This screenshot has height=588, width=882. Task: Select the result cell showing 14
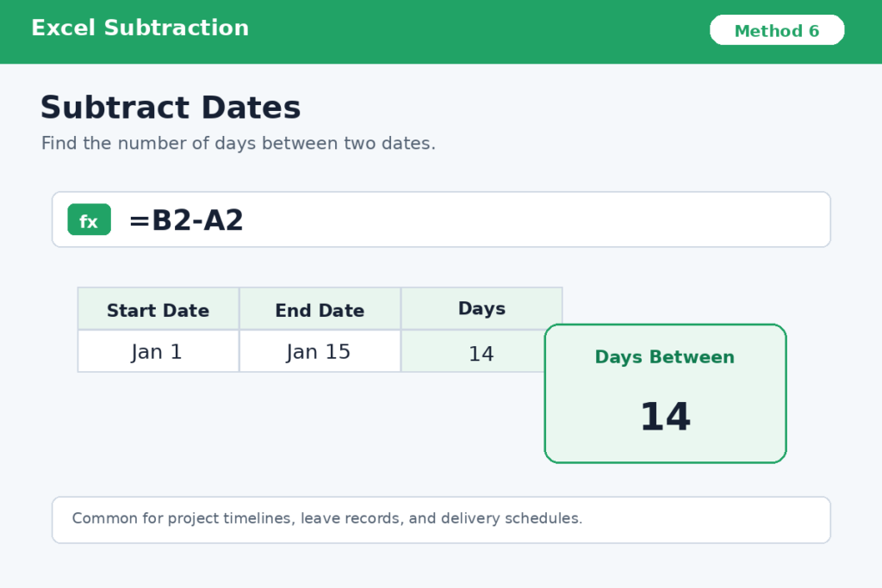[473, 353]
